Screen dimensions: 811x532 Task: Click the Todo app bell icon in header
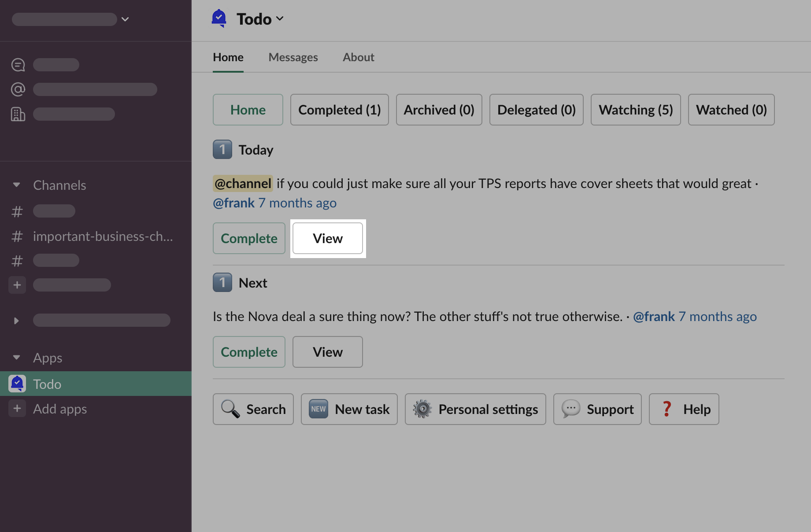[x=219, y=18]
